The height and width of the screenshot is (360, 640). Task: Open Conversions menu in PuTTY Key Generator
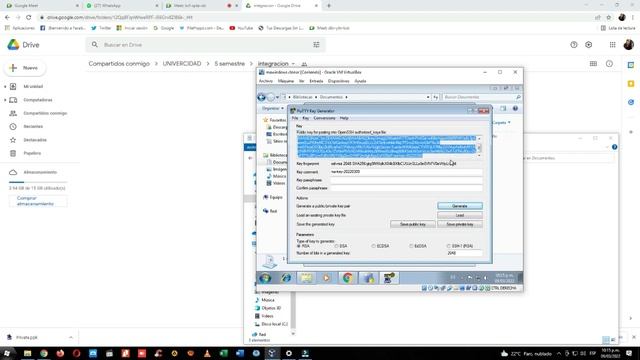(324, 118)
